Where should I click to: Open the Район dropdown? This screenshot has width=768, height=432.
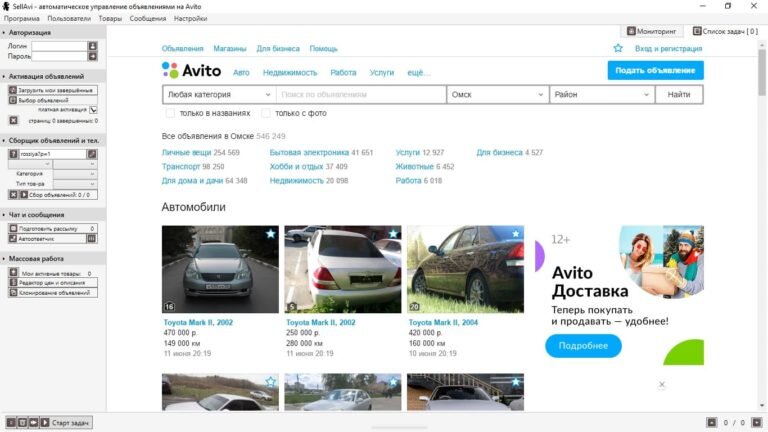(601, 95)
